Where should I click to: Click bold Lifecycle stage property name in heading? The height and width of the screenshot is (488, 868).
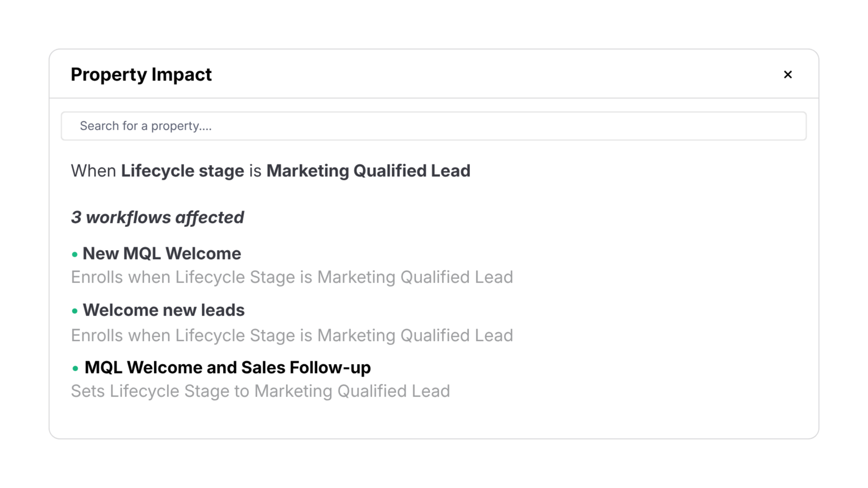182,171
